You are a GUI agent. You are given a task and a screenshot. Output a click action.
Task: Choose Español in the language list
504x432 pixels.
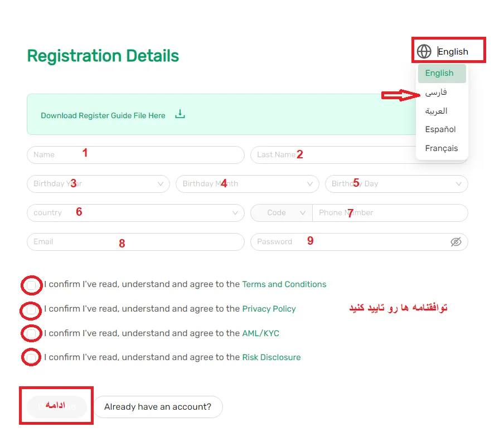point(440,129)
